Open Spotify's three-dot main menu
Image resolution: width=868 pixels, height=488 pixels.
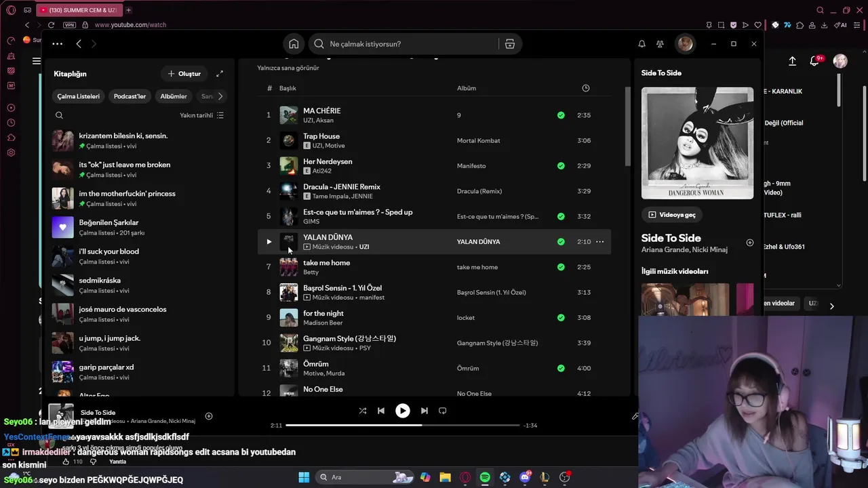point(57,44)
